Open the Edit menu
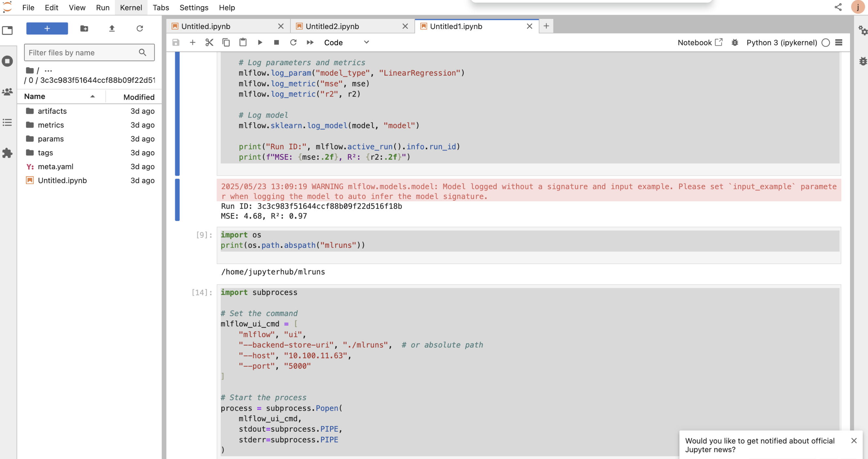This screenshot has width=868, height=459. coord(52,7)
